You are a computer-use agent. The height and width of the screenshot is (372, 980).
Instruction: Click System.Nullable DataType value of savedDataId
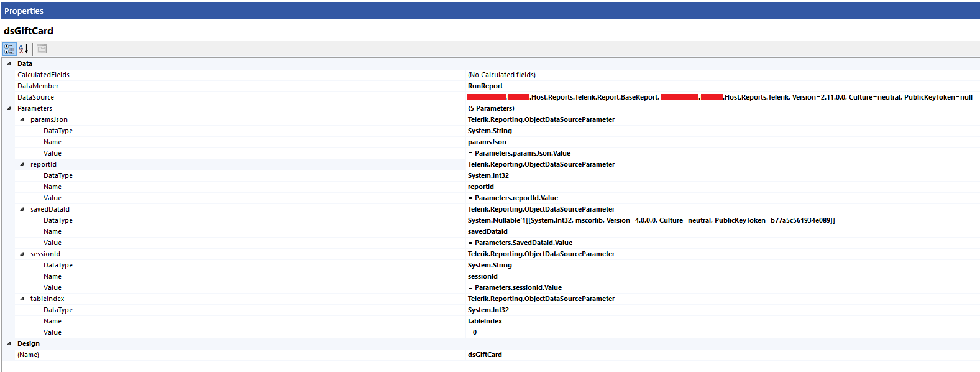[x=651, y=220]
